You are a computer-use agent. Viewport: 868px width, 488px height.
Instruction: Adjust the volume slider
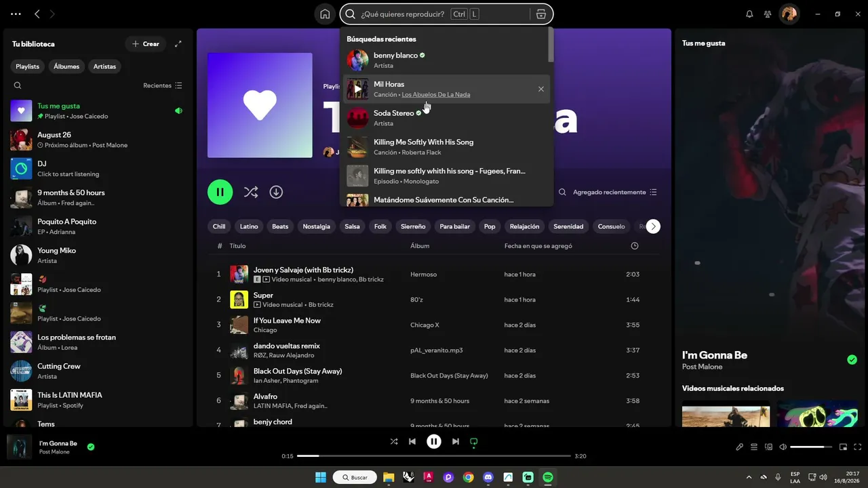coord(811,447)
